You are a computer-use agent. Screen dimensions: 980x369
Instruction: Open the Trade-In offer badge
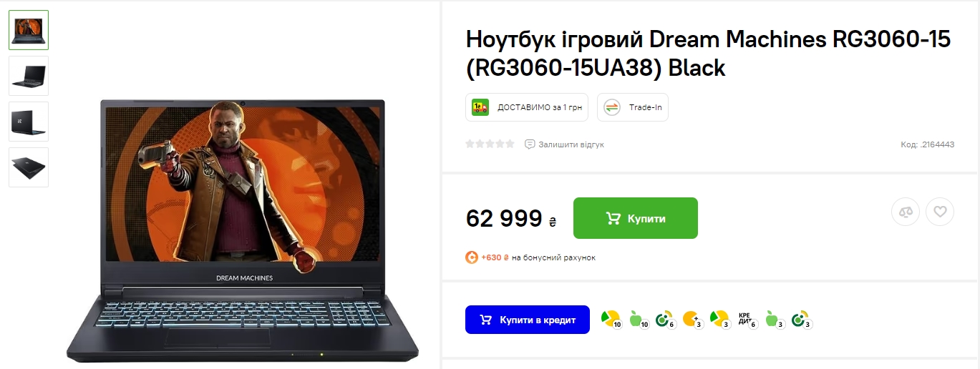[x=633, y=107]
